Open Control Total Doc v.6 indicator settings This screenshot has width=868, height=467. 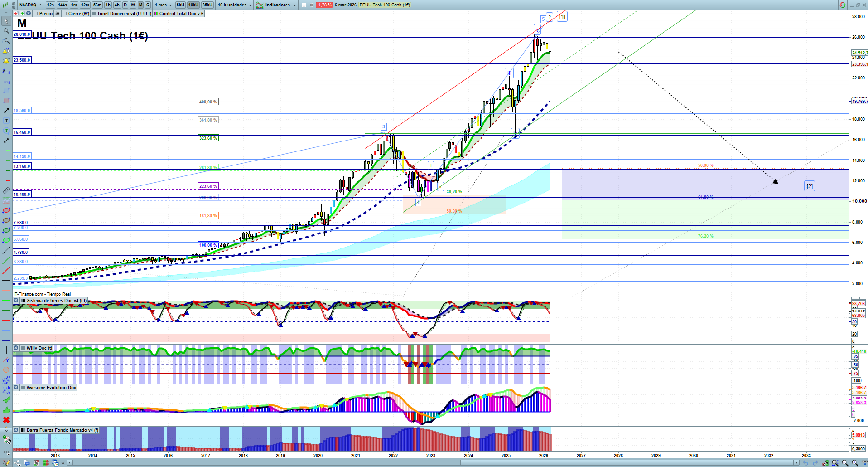pyautogui.click(x=178, y=14)
